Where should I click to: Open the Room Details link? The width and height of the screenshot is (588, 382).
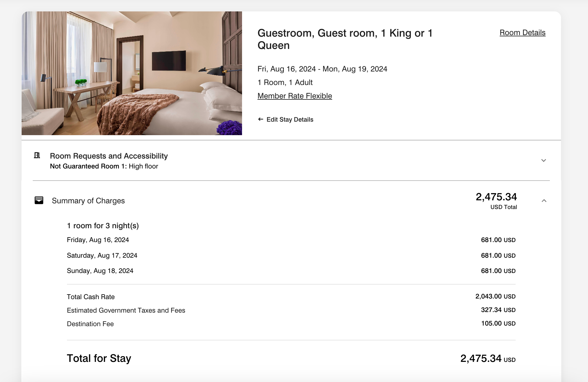pos(523,32)
